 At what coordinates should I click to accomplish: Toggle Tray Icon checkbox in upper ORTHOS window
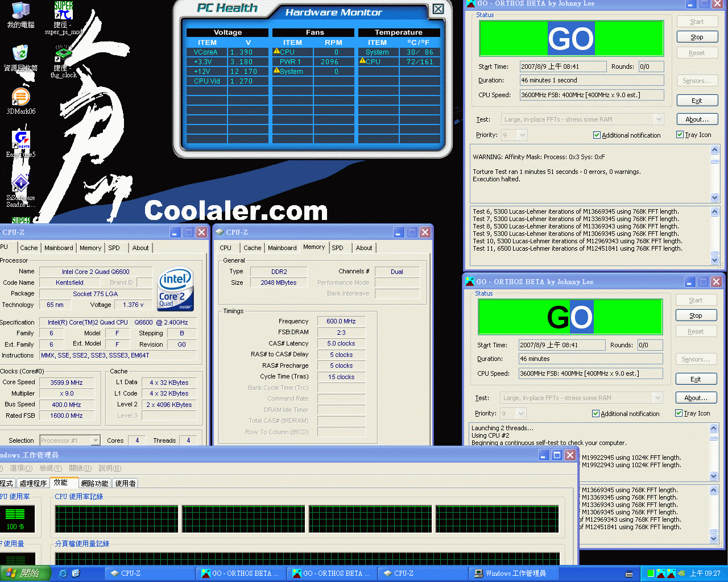coord(680,135)
